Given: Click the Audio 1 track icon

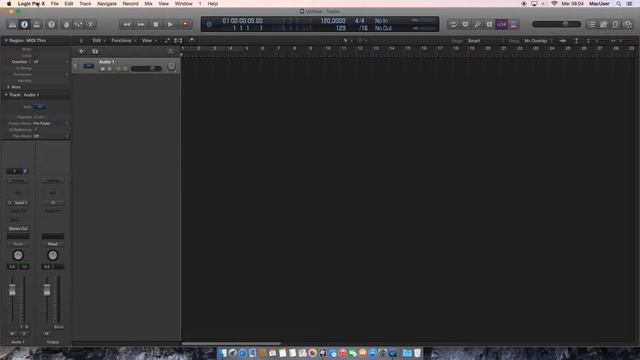Looking at the screenshot, I should coord(89,66).
